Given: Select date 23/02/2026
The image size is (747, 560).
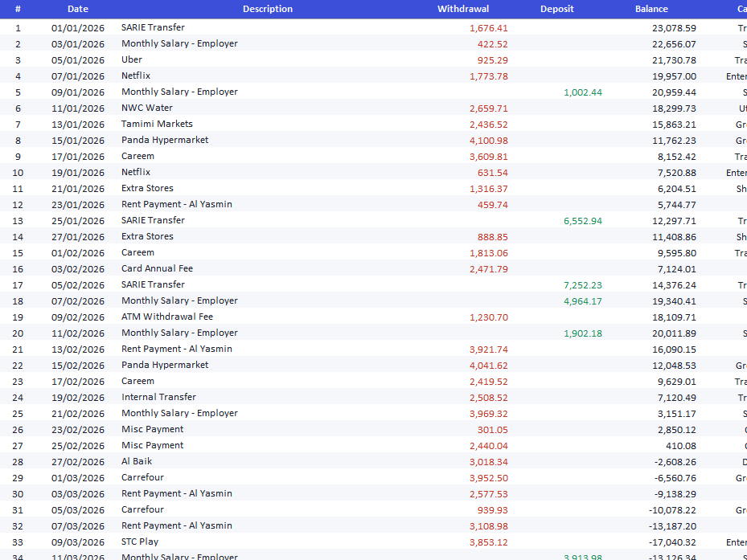Looking at the screenshot, I should (78, 430).
